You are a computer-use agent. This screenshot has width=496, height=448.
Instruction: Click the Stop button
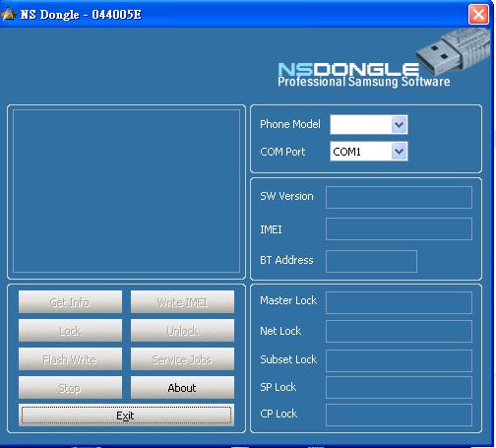[x=70, y=388]
